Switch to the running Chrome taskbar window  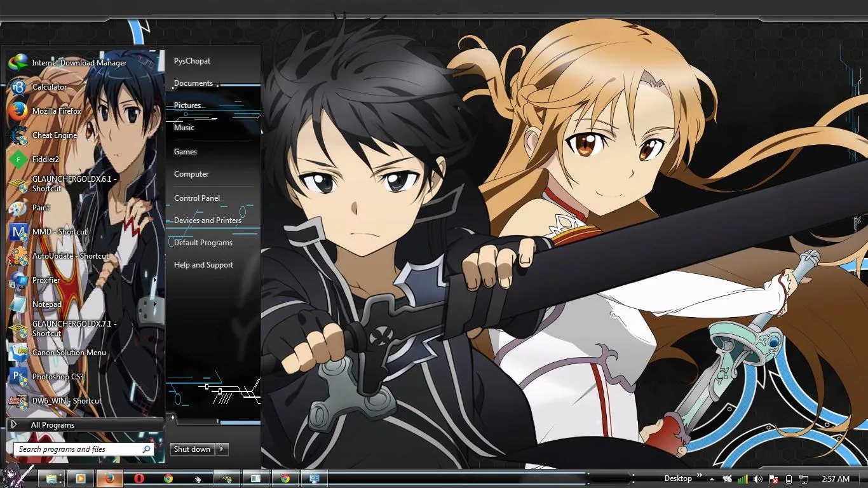pos(285,478)
